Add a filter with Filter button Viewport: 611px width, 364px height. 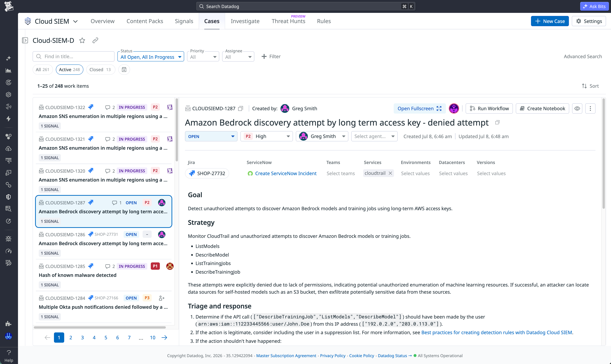pyautogui.click(x=271, y=56)
